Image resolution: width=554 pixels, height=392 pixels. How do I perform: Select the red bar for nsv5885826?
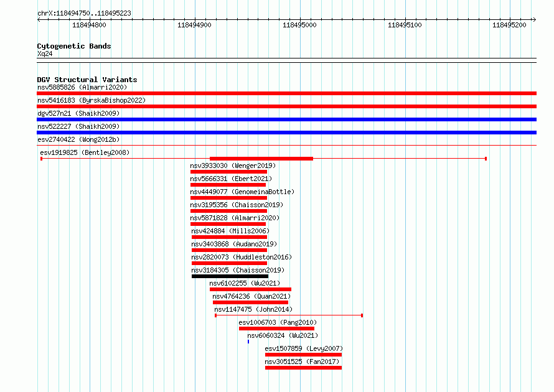pyautogui.click(x=286, y=93)
